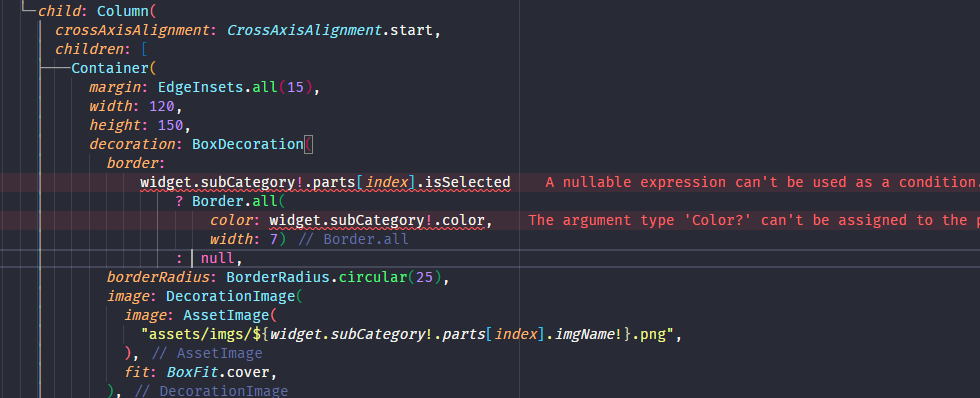The height and width of the screenshot is (398, 980).
Task: Click the '// Border.all' closing comment
Action: (x=353, y=239)
